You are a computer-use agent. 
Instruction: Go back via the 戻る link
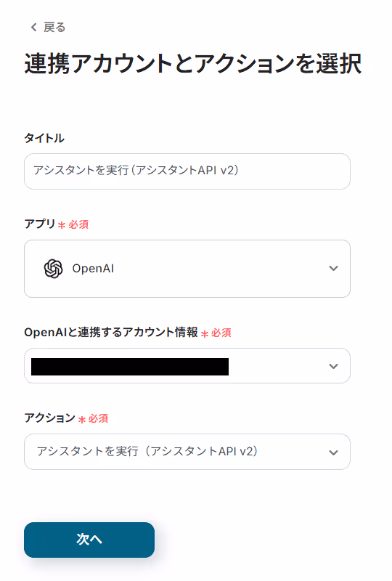click(54, 27)
